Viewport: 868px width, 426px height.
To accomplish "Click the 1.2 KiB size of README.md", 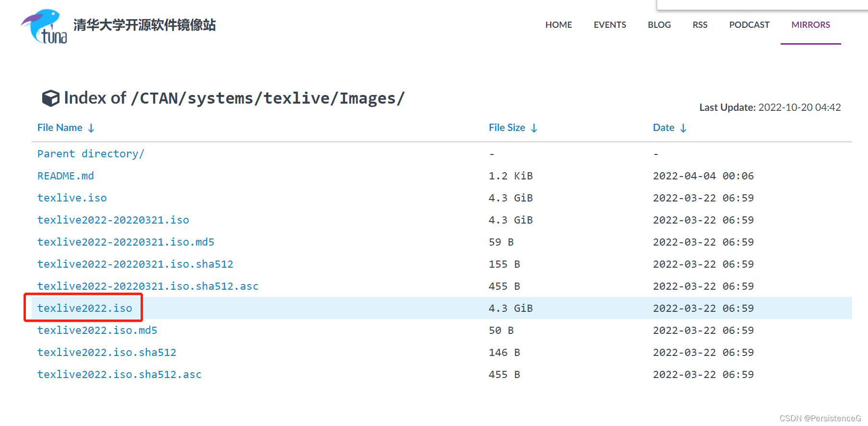I will click(511, 176).
